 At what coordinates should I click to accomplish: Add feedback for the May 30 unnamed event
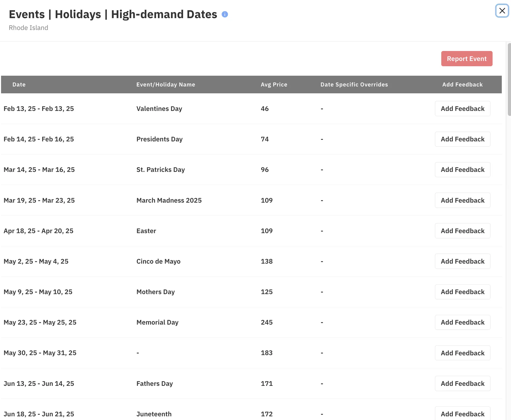[x=462, y=353]
